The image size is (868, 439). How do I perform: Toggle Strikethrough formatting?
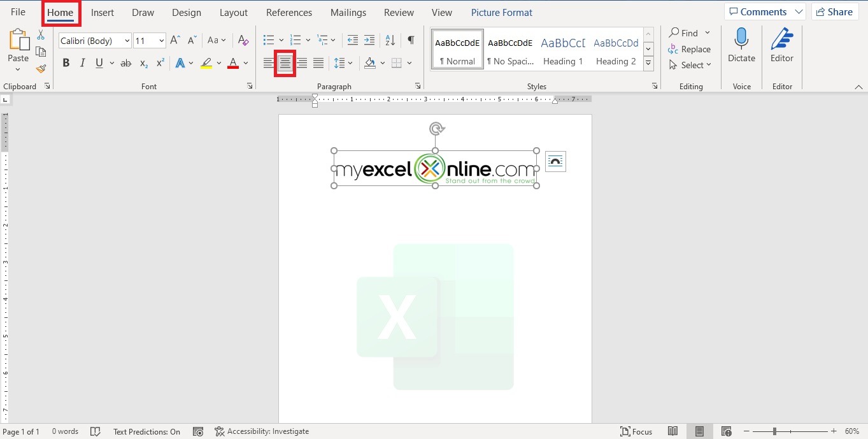click(126, 63)
